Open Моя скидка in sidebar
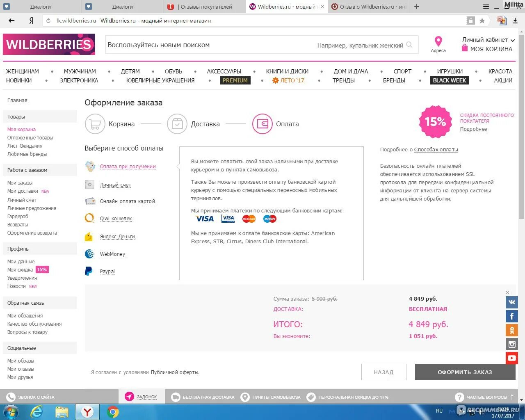Image resolution: width=525 pixels, height=420 pixels. pyautogui.click(x=20, y=270)
